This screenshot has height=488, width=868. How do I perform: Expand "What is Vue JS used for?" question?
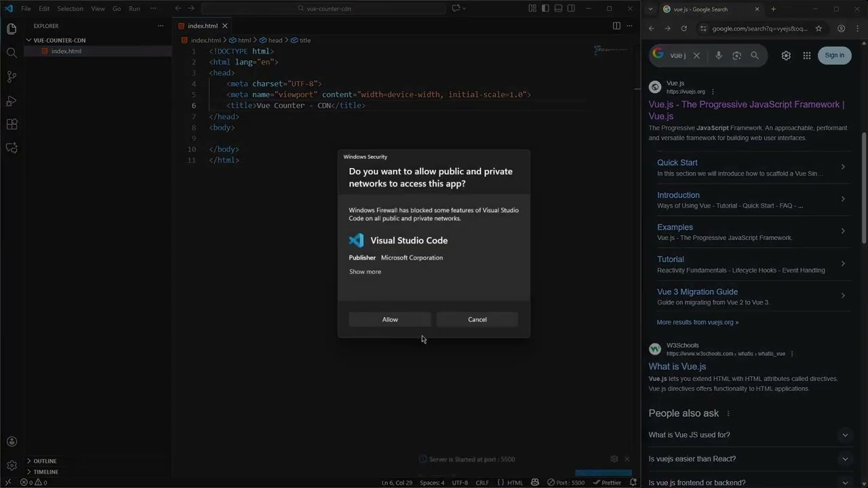coord(749,435)
